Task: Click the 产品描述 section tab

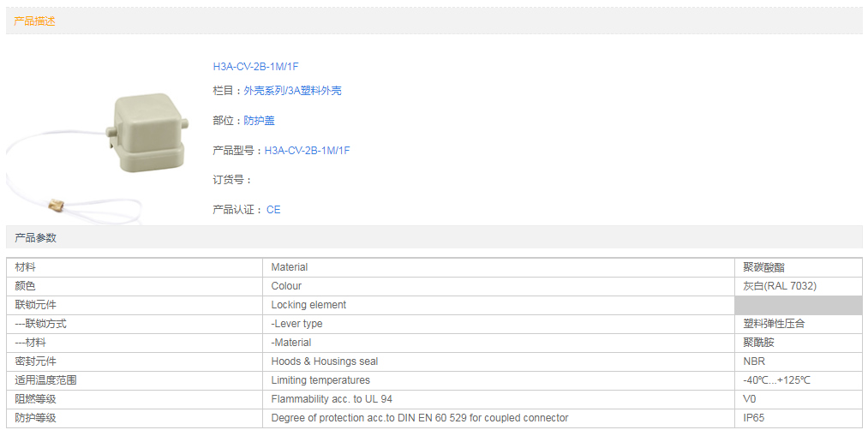Action: click(x=35, y=21)
